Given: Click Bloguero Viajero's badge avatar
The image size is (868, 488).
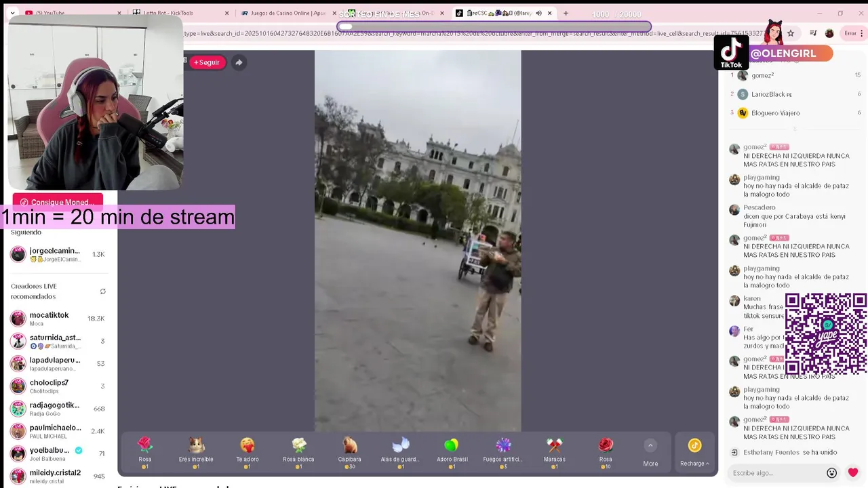Looking at the screenshot, I should [743, 113].
